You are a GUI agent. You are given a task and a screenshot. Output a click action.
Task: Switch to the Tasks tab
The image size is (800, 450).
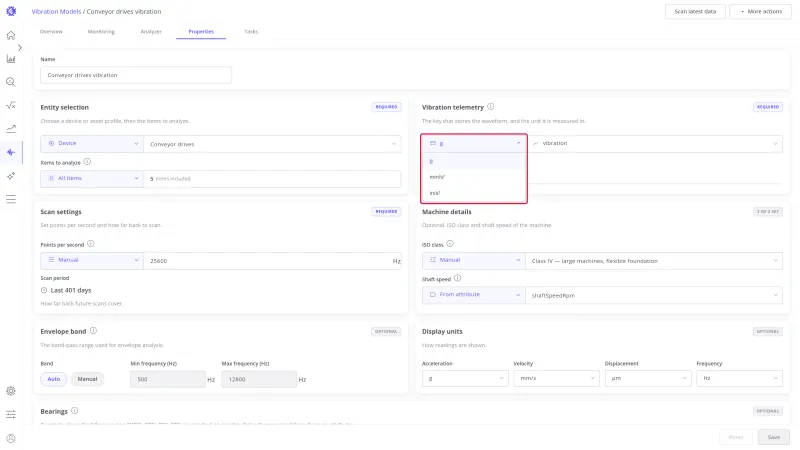tap(251, 32)
